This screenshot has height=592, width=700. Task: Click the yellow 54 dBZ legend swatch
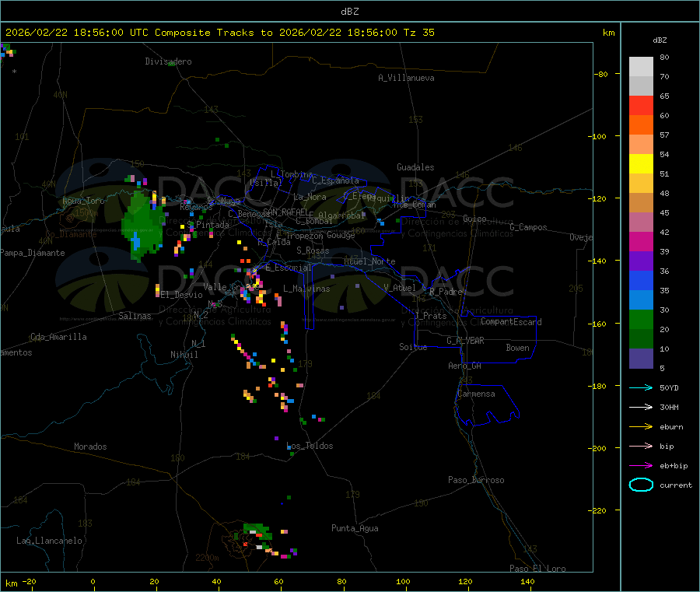641,164
